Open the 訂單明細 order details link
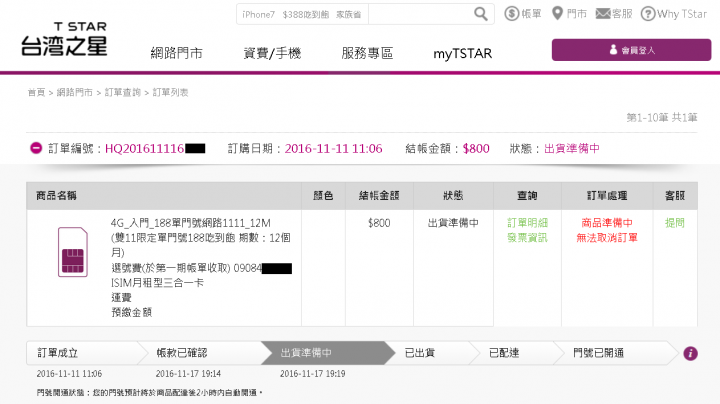The image size is (720, 404). tap(527, 223)
